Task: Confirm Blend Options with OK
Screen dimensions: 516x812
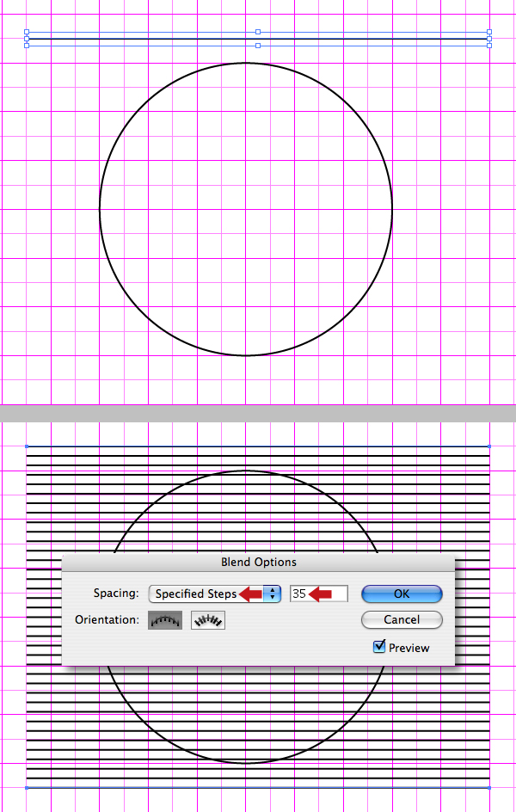Action: point(402,594)
